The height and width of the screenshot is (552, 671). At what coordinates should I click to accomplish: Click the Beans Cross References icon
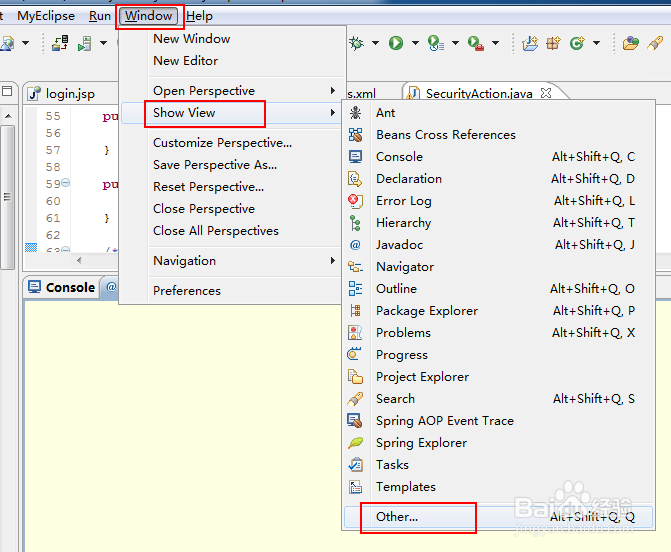[355, 135]
